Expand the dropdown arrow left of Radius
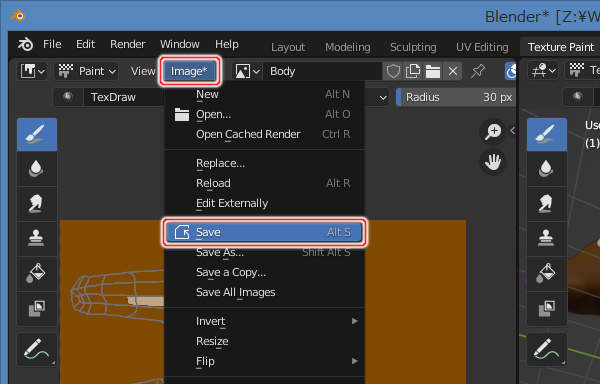This screenshot has width=600, height=384. 383,98
